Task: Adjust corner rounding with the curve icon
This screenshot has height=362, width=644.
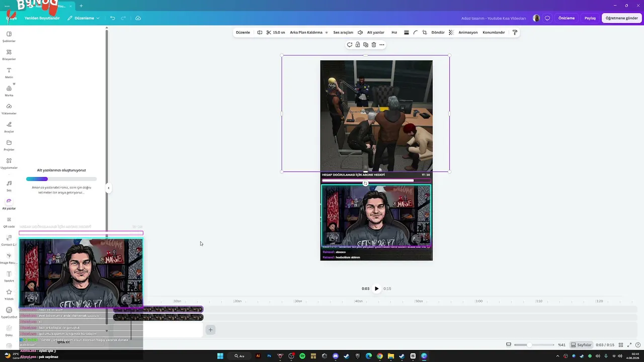Action: pos(416,32)
